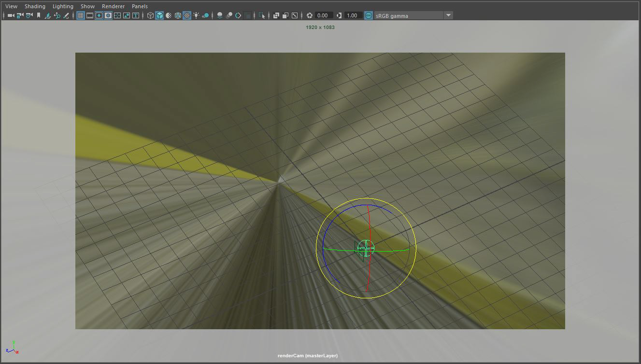Toggle the Lock Camera icon
641x364 pixels.
tap(20, 15)
